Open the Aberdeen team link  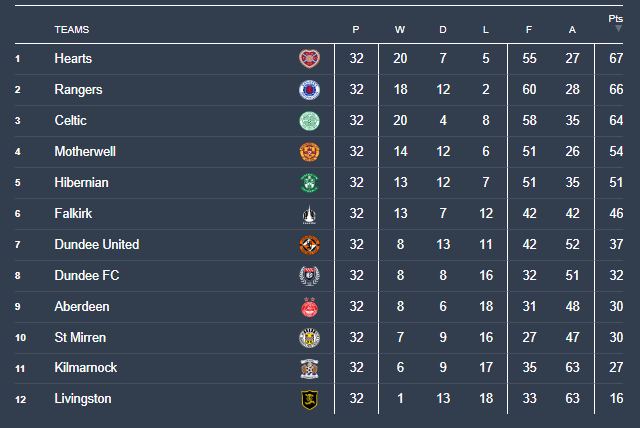coord(82,307)
